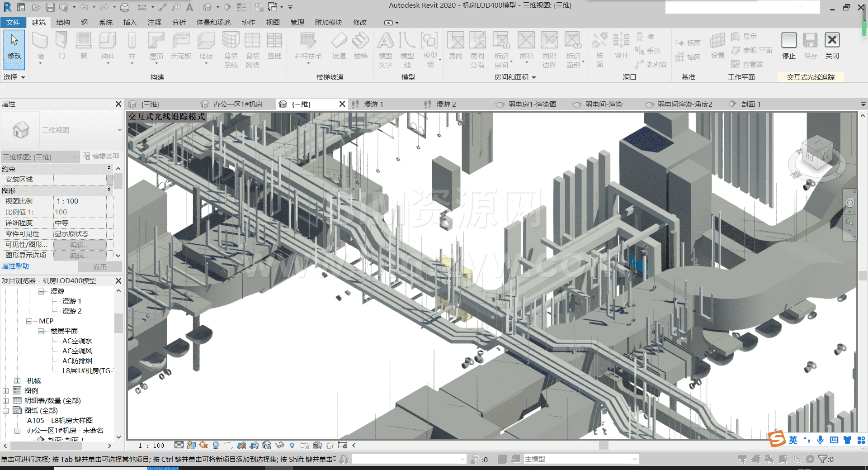Expand the 机械 tree node
The height and width of the screenshot is (470, 868).
(17, 381)
